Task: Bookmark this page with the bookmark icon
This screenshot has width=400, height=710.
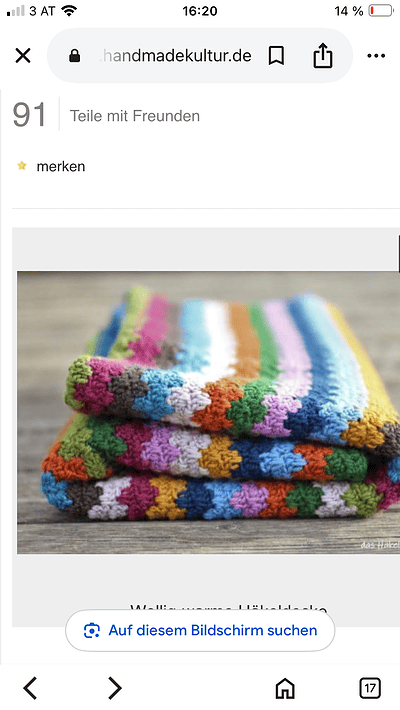Action: (276, 56)
